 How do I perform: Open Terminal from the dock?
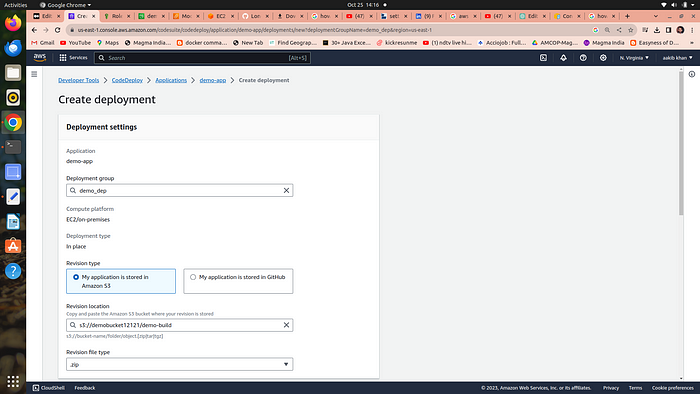pyautogui.click(x=13, y=147)
